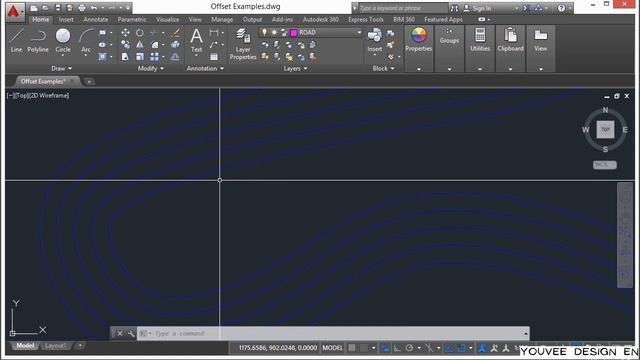This screenshot has width=640, height=360.
Task: Click the search binoculars icon
Action: (454, 8)
